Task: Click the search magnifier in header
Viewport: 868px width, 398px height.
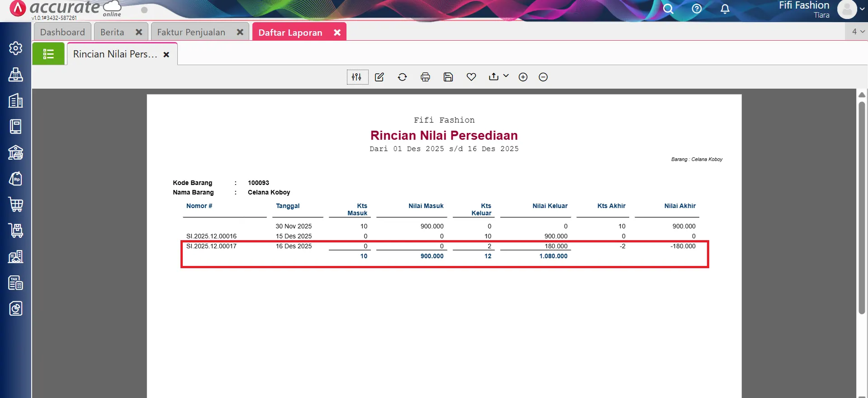Action: [668, 9]
